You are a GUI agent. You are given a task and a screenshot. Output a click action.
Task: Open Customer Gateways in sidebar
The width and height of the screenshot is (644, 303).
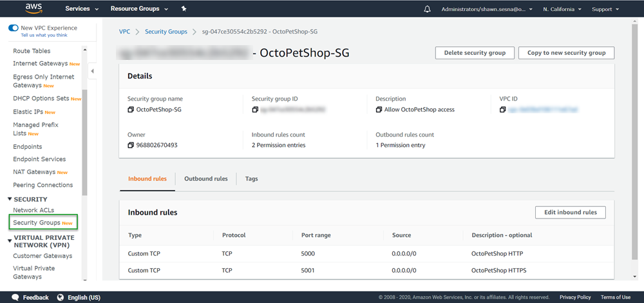pos(43,256)
